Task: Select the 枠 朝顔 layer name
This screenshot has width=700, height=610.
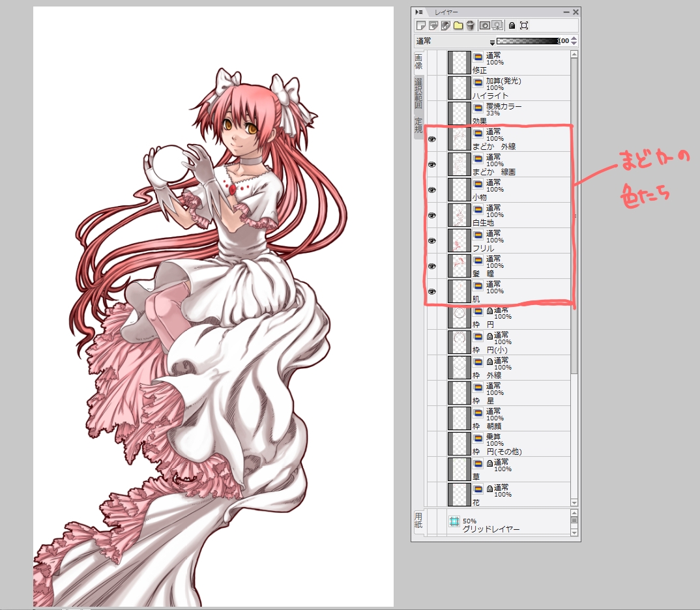Action: click(487, 426)
